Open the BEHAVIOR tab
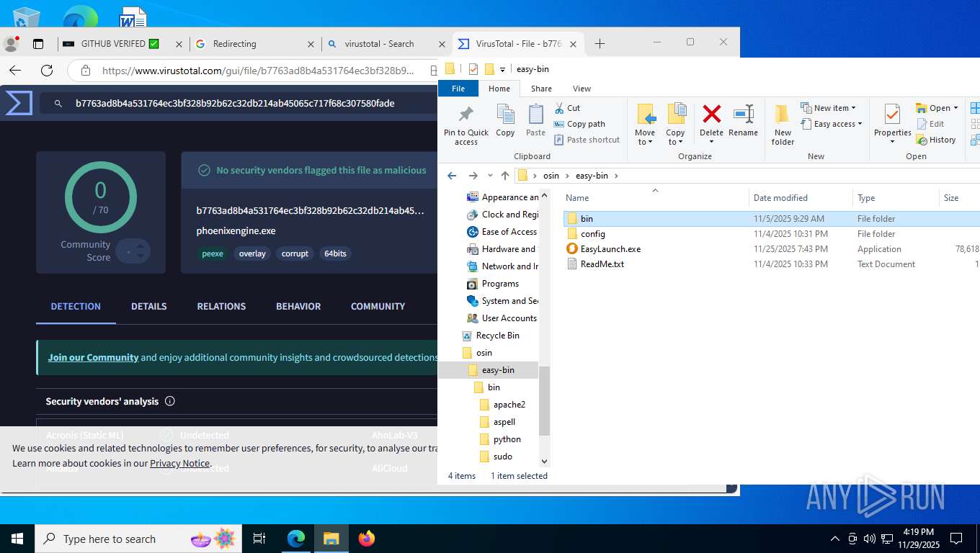The width and height of the screenshot is (980, 553). point(298,306)
